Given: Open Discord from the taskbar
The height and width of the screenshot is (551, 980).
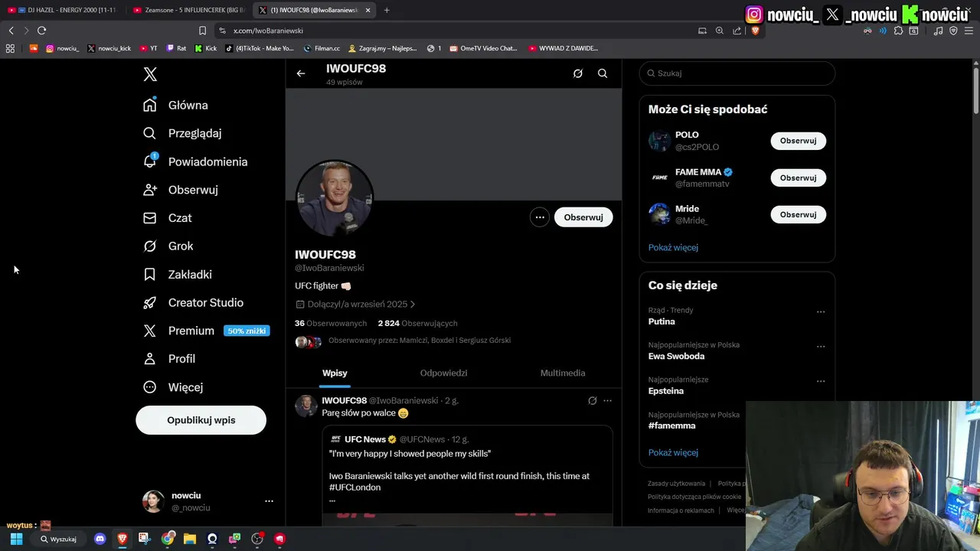Looking at the screenshot, I should pyautogui.click(x=100, y=539).
